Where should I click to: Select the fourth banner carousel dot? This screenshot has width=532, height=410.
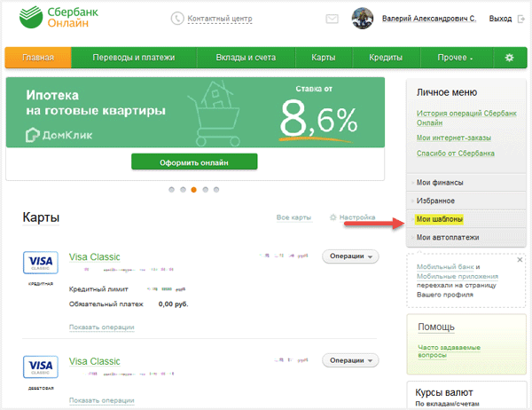pos(206,190)
